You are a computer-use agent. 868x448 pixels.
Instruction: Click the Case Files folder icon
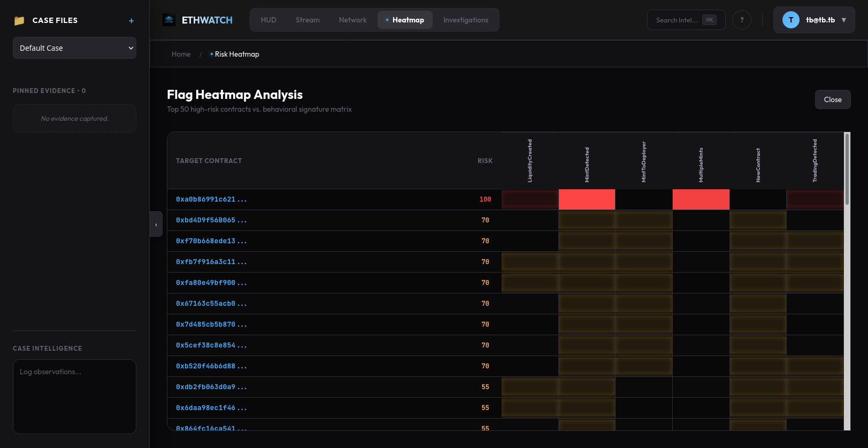coord(19,20)
